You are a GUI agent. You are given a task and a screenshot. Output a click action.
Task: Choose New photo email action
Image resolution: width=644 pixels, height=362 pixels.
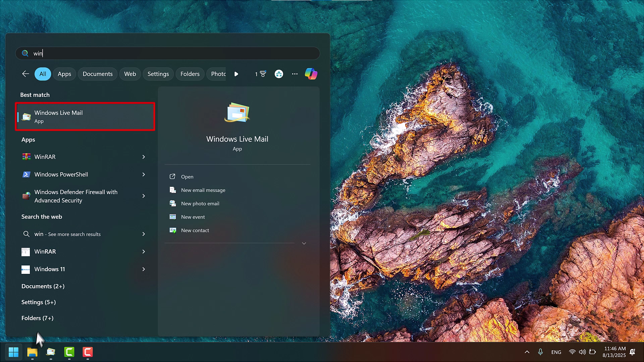tap(200, 203)
